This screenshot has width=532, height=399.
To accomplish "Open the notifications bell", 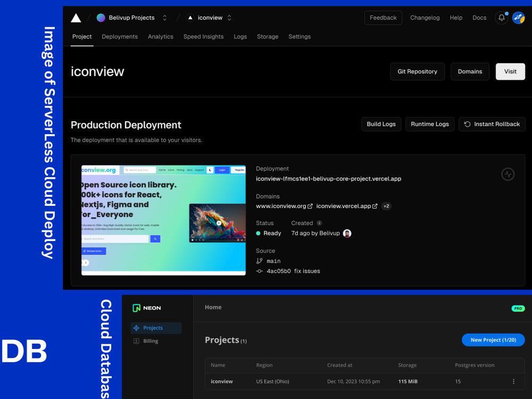I will pos(502,18).
